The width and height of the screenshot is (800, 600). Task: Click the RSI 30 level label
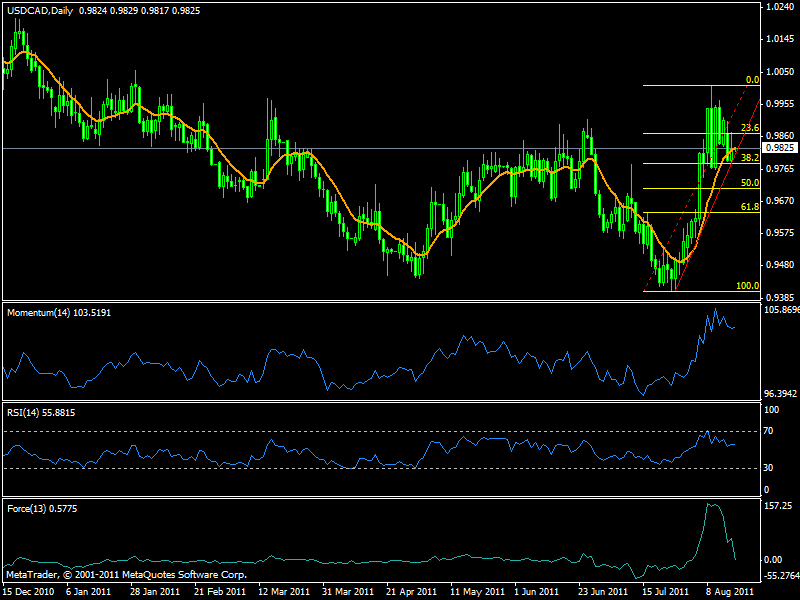coord(768,468)
